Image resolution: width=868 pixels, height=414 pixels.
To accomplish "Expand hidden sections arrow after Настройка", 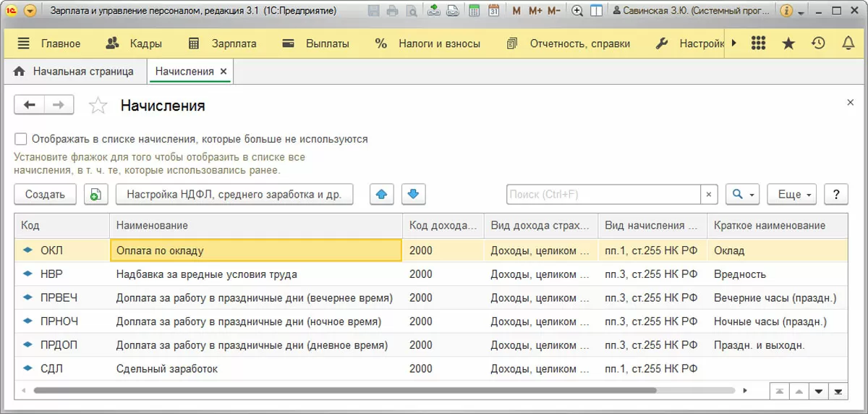I will 733,43.
